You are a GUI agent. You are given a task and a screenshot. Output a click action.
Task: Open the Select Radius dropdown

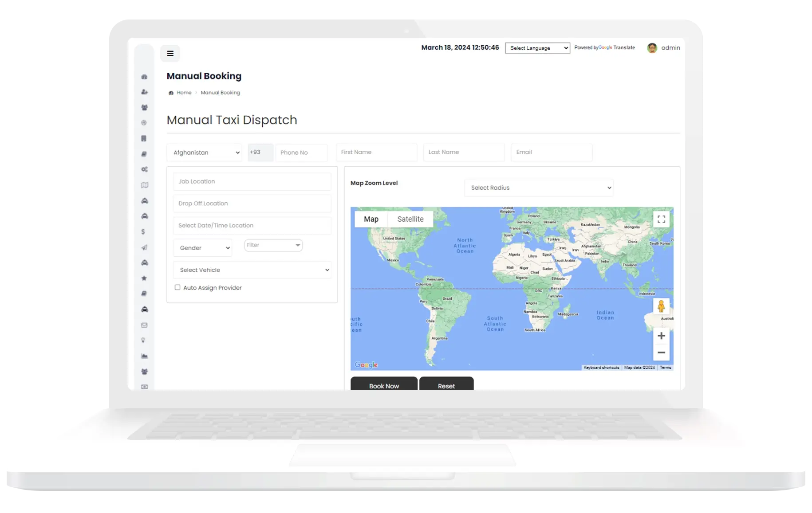[x=539, y=188]
